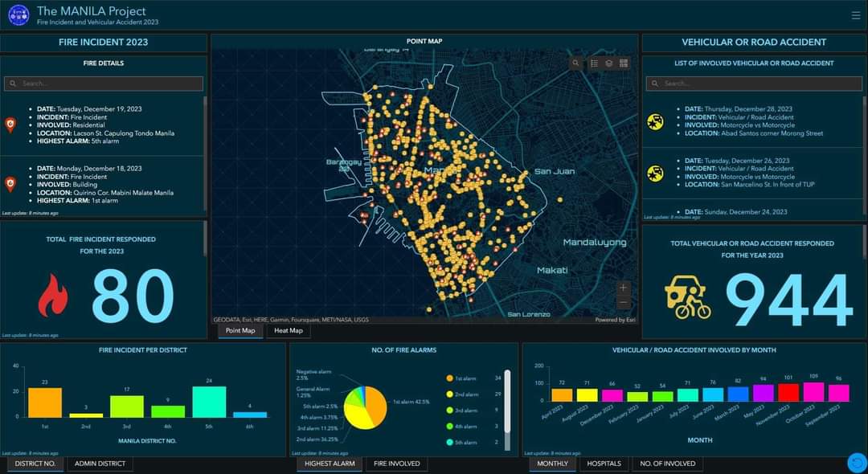The image size is (868, 474).
Task: Zoom in on the point map
Action: pos(624,288)
